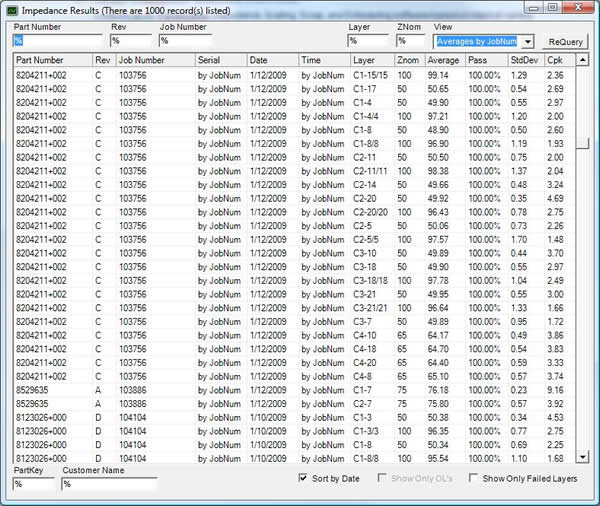This screenshot has width=600, height=506.
Task: Click the average value 50.34
Action: [x=438, y=445]
